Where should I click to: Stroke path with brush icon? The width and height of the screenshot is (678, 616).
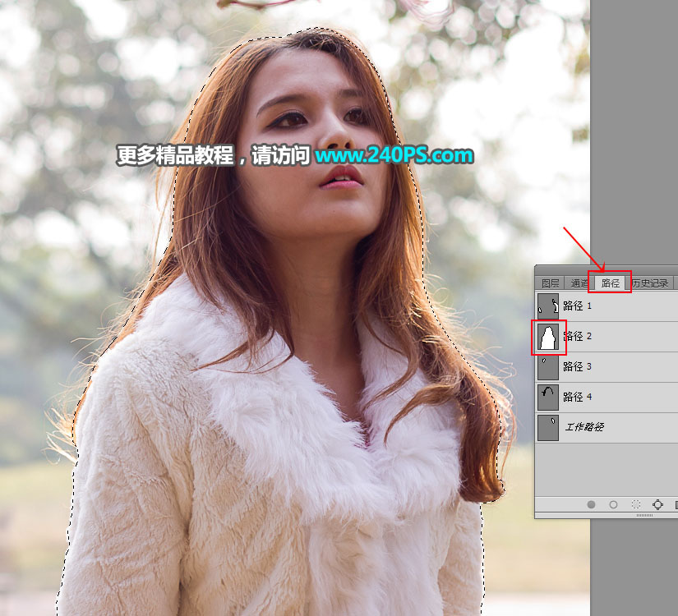tap(613, 504)
